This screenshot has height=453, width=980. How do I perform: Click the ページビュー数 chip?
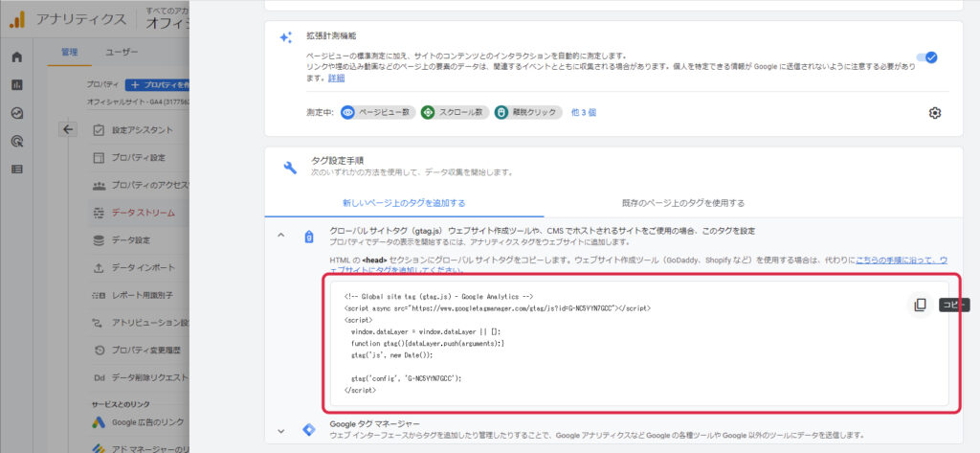point(378,113)
